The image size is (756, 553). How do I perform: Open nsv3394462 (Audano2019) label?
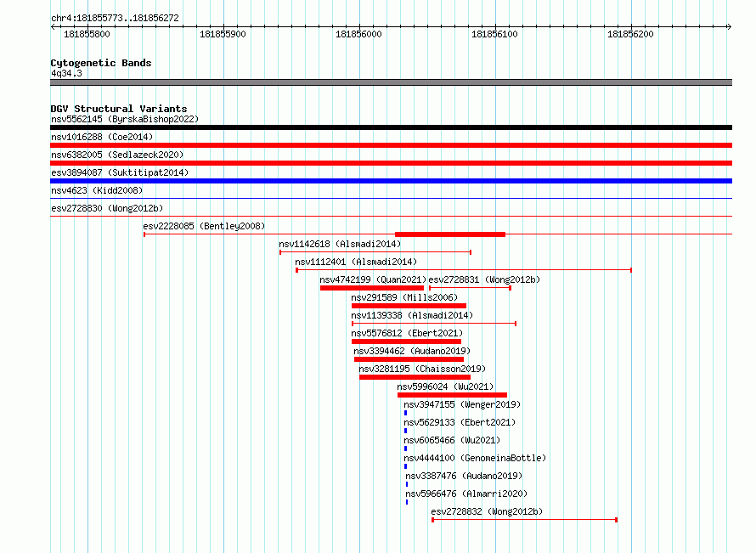(x=412, y=351)
